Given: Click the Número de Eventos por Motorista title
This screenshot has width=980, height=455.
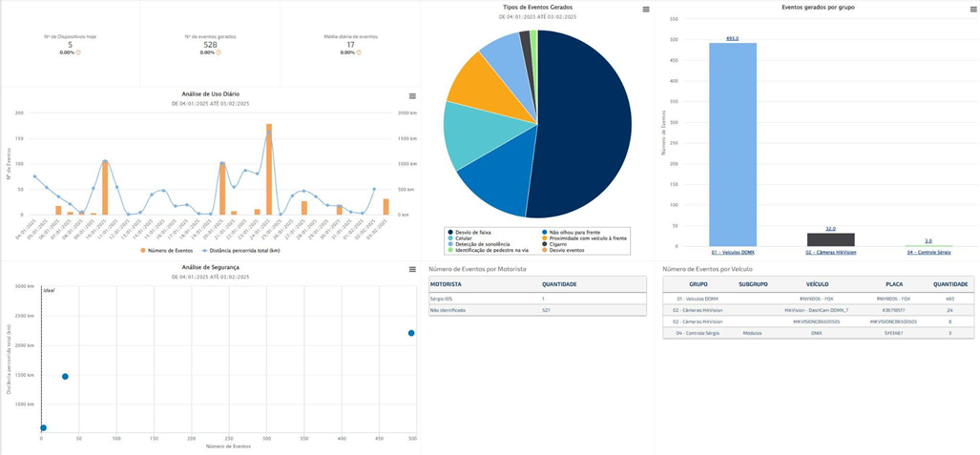Looking at the screenshot, I should [x=477, y=269].
